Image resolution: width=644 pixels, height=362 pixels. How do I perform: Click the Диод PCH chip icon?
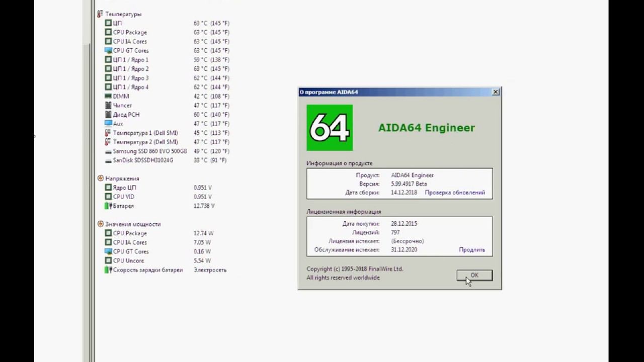(x=108, y=114)
